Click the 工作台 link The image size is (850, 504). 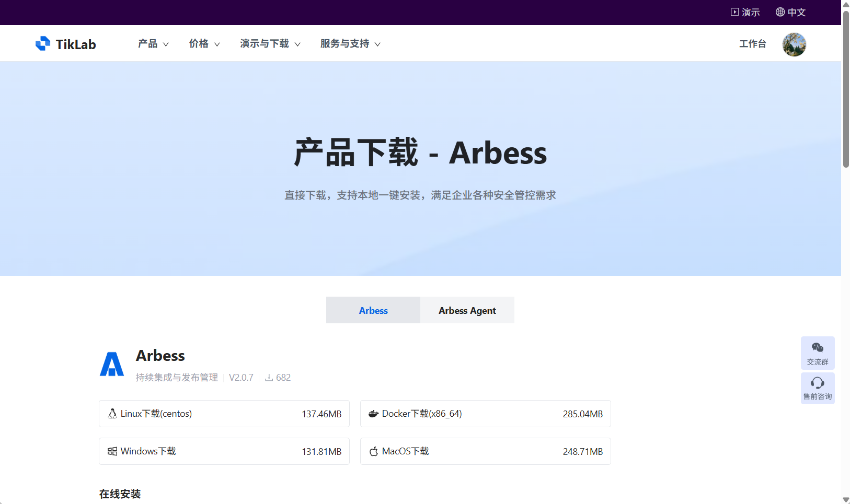pyautogui.click(x=752, y=44)
